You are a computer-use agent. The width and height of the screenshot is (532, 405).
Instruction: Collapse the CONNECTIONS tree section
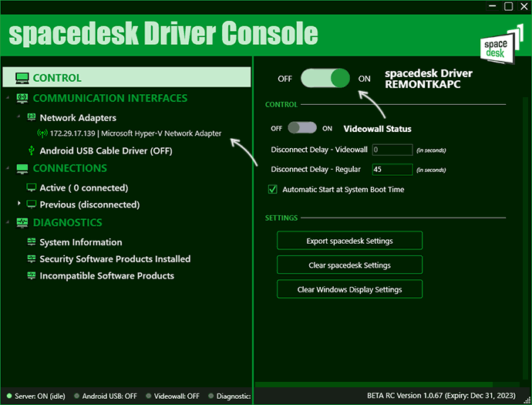point(8,168)
